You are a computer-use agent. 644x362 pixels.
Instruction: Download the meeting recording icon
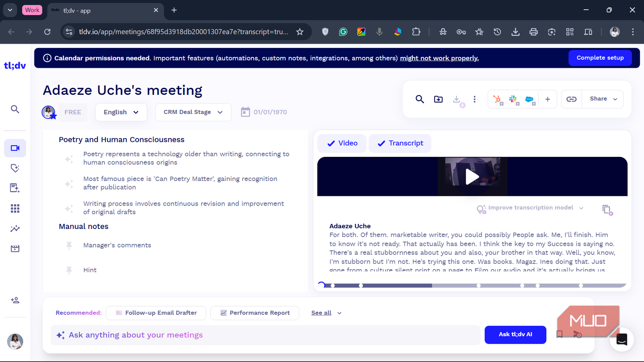click(456, 99)
